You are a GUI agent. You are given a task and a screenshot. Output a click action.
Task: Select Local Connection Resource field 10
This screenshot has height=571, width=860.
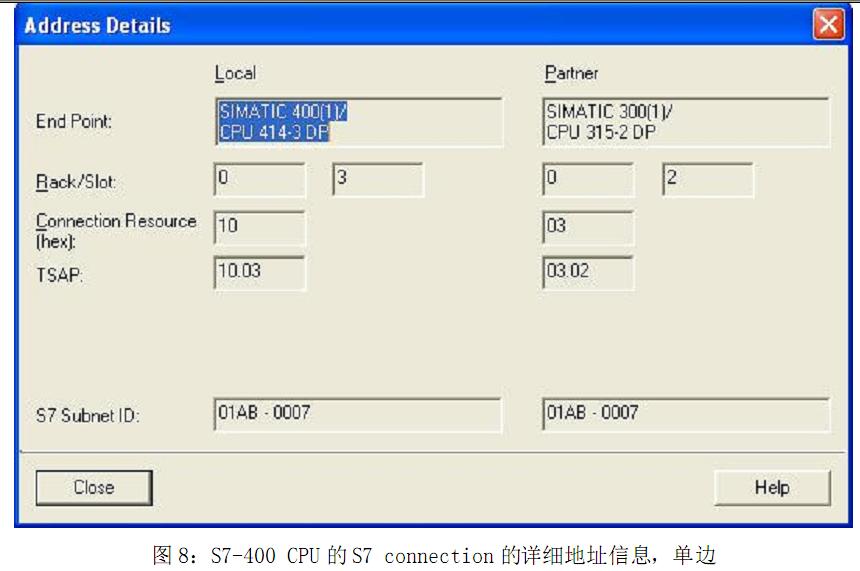tap(259, 228)
